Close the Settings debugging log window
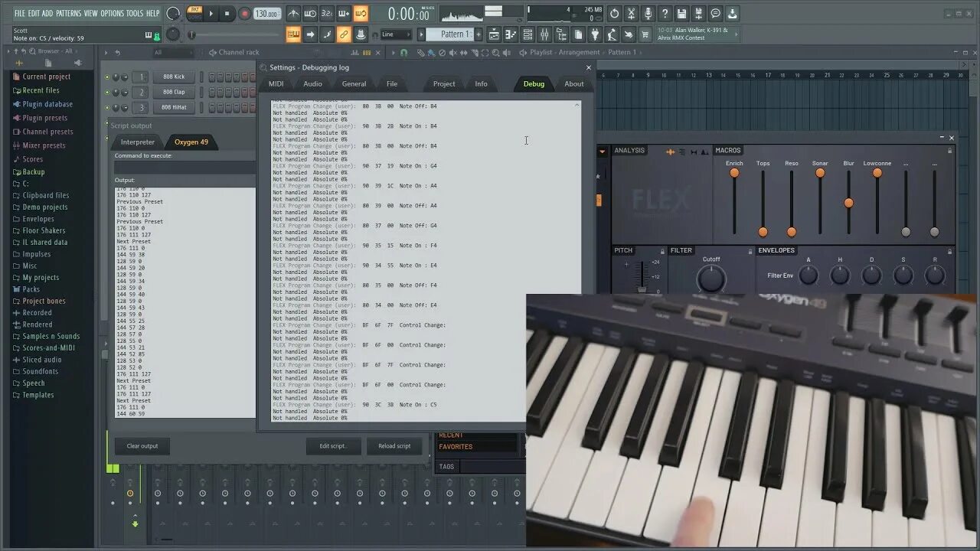The image size is (980, 551). [588, 67]
